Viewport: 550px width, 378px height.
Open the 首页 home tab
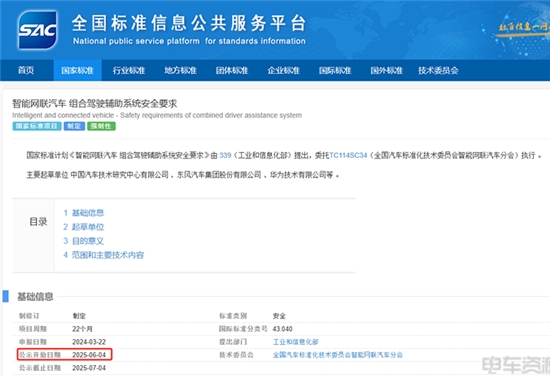pos(26,70)
